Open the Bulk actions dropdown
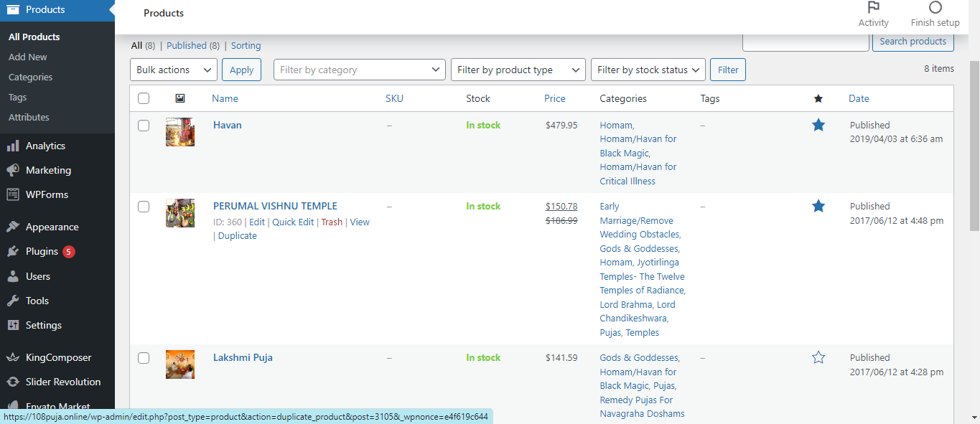Viewport: 980px width, 424px height. [x=173, y=70]
